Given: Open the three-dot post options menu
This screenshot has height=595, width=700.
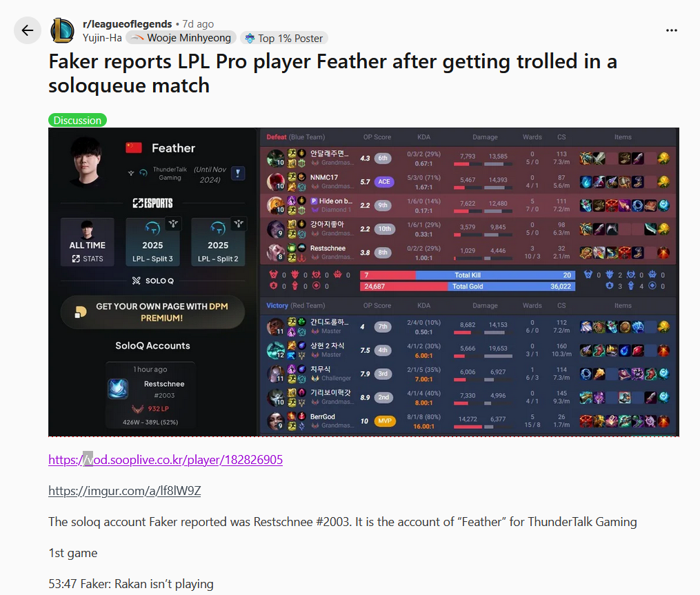Looking at the screenshot, I should click(672, 30).
